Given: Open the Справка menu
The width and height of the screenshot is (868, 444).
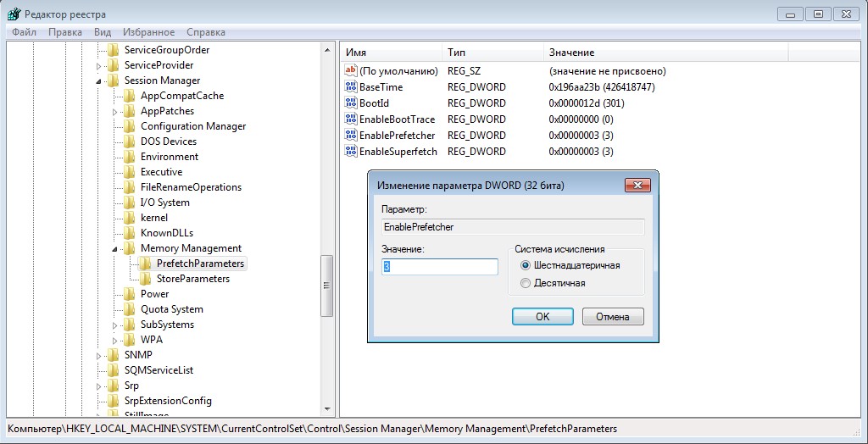Looking at the screenshot, I should click(x=206, y=32).
